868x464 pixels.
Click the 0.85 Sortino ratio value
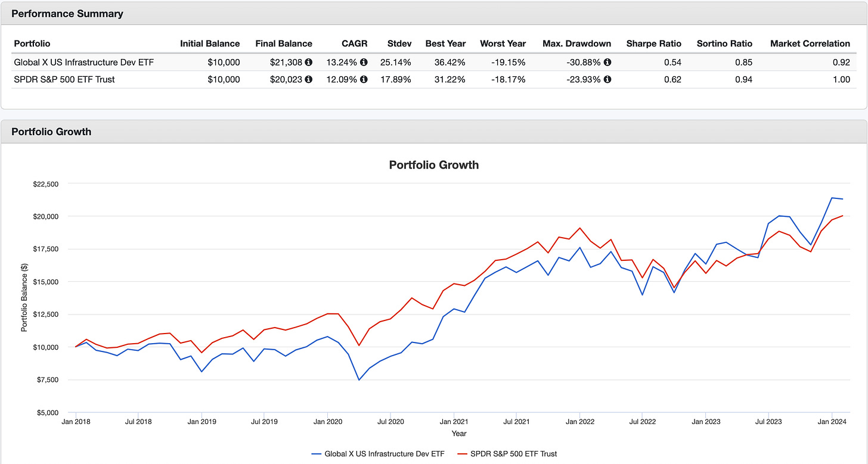tap(743, 62)
